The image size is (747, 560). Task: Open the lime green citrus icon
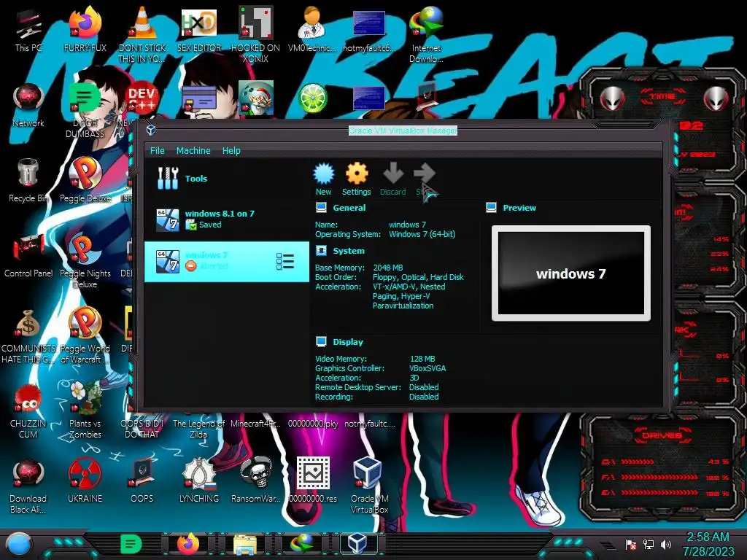point(312,98)
